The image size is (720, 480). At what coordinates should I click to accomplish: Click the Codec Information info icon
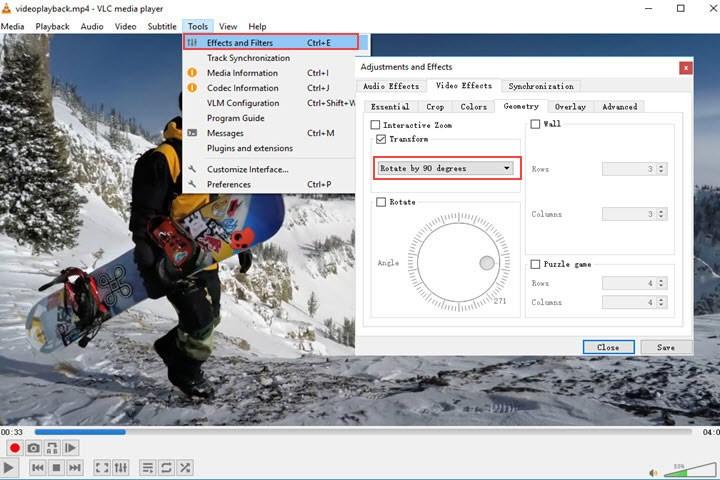point(192,87)
